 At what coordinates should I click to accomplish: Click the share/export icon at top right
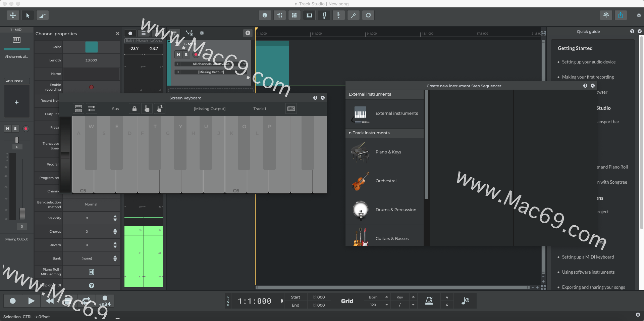pos(621,15)
